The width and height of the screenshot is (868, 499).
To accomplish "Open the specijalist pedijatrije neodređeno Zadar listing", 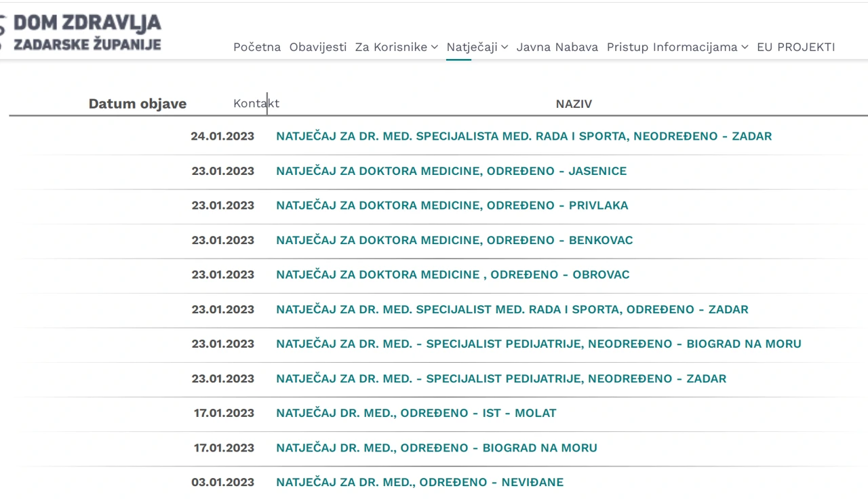I will [x=501, y=378].
